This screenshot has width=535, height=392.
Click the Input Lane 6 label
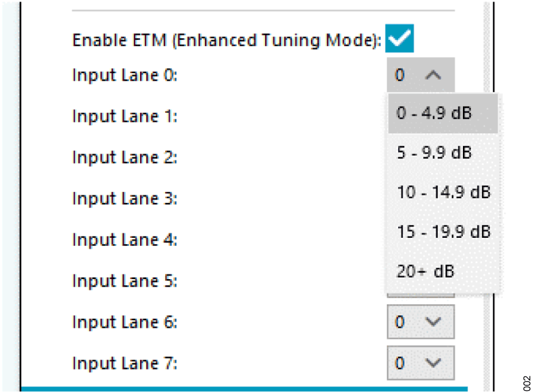pos(125,322)
